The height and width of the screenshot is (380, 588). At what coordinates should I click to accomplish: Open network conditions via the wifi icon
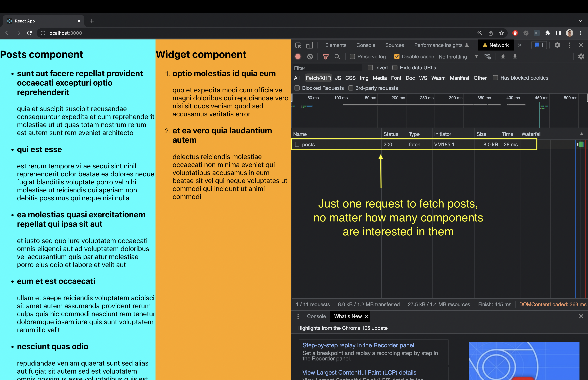pos(488,56)
